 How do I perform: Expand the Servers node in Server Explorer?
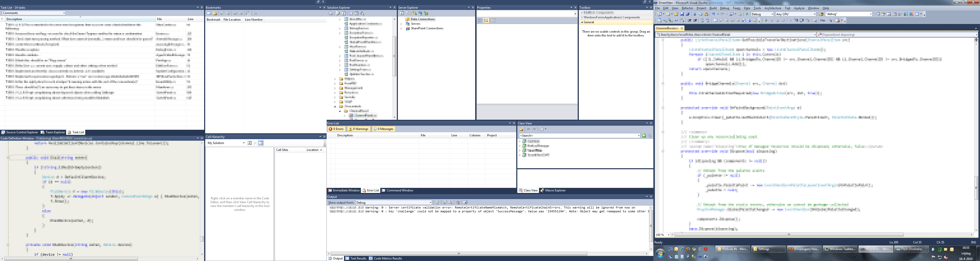point(401,24)
